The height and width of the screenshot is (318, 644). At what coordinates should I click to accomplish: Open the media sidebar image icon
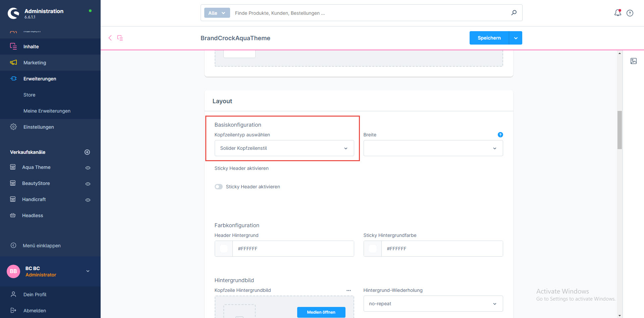pyautogui.click(x=633, y=61)
